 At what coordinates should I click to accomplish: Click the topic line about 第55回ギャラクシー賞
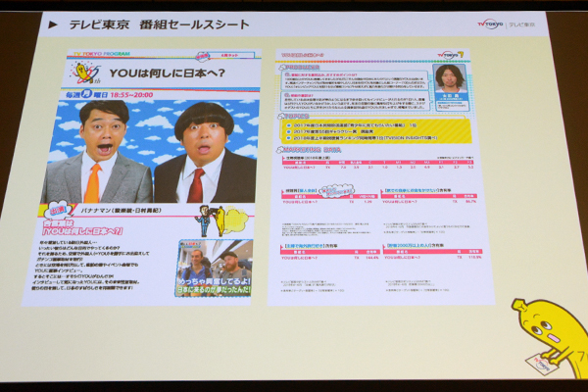click(332, 131)
